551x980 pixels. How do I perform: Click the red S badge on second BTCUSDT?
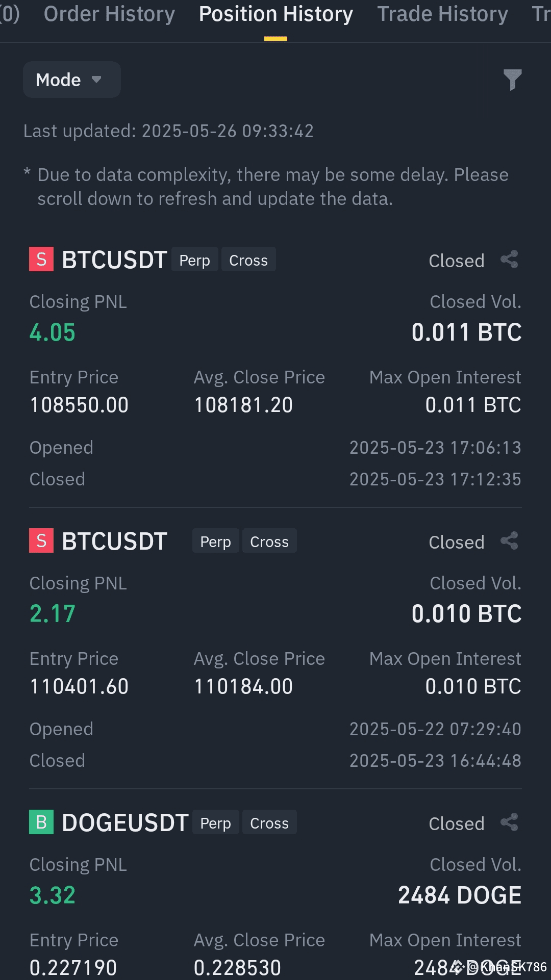[x=41, y=540]
